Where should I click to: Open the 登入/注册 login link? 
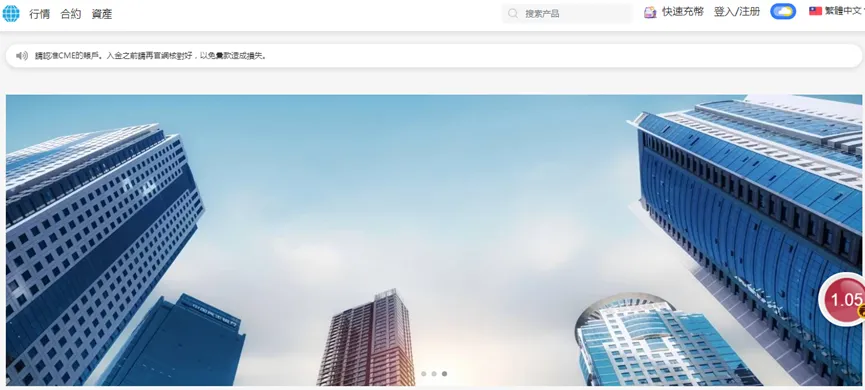click(737, 12)
